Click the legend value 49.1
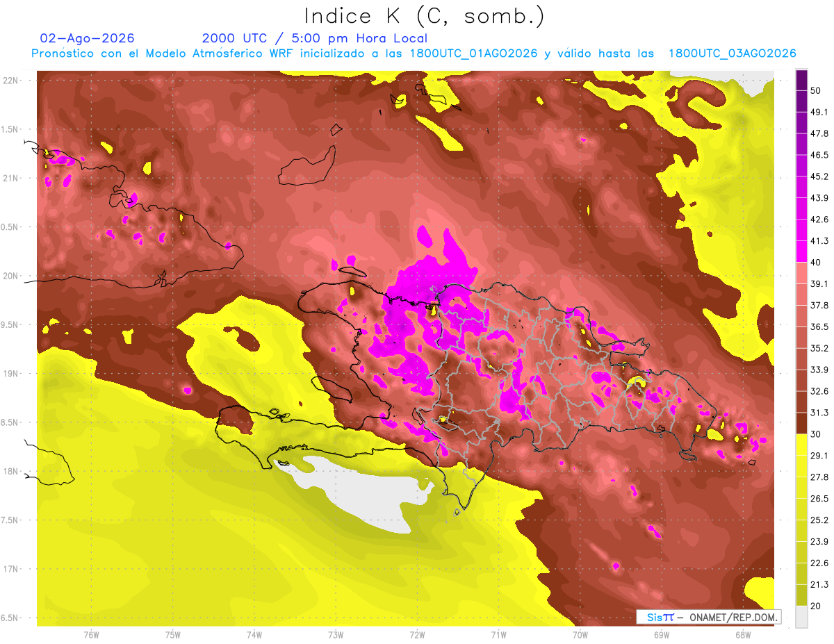This screenshot has height=644, width=834. 819,112
